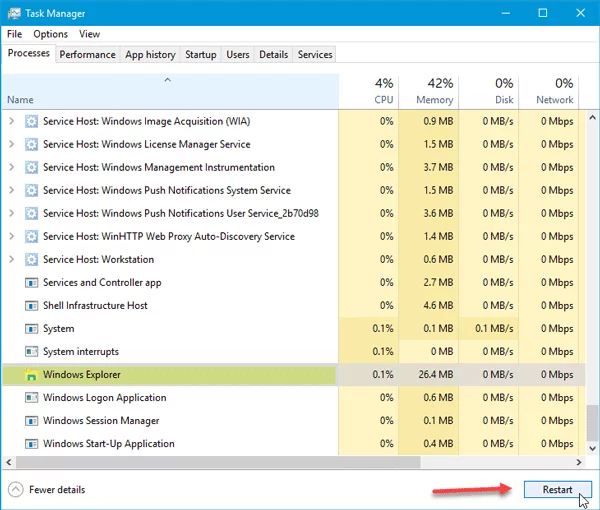Select the Processes tab

[x=29, y=53]
